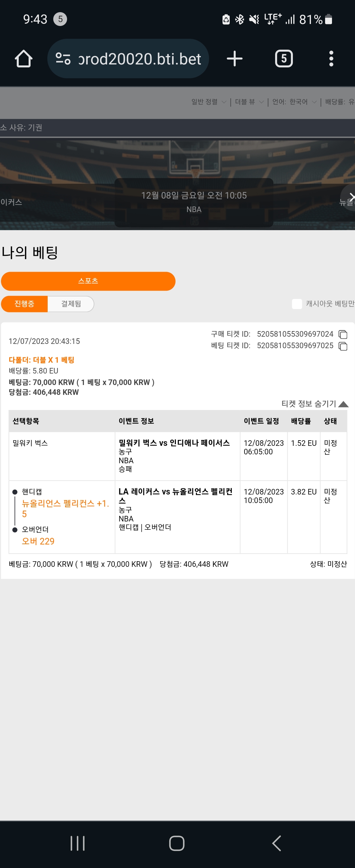Tap the site settings icon in address bar
The height and width of the screenshot is (868, 355).
click(x=63, y=59)
